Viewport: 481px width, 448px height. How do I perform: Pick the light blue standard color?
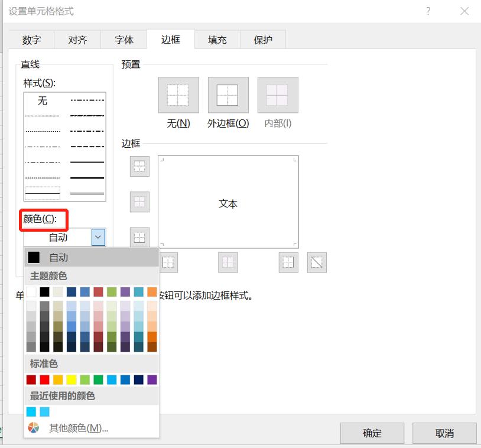coord(112,379)
